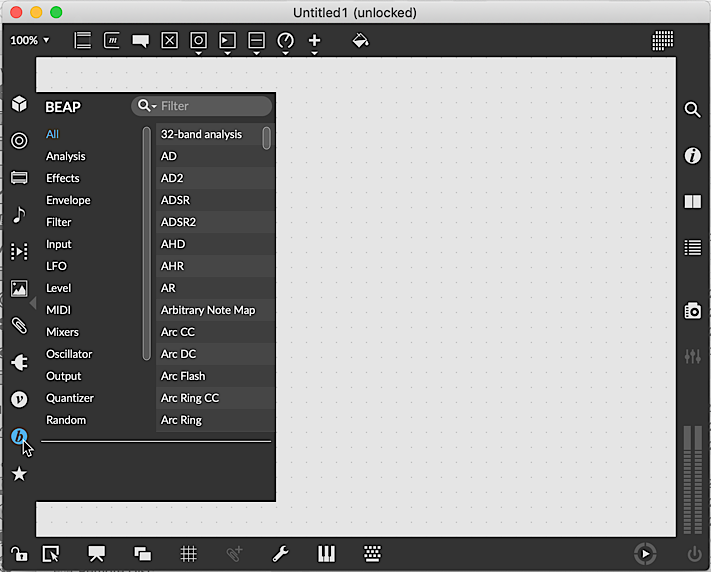This screenshot has width=711, height=572.
Task: Choose the 32-band analysis module
Action: point(215,134)
